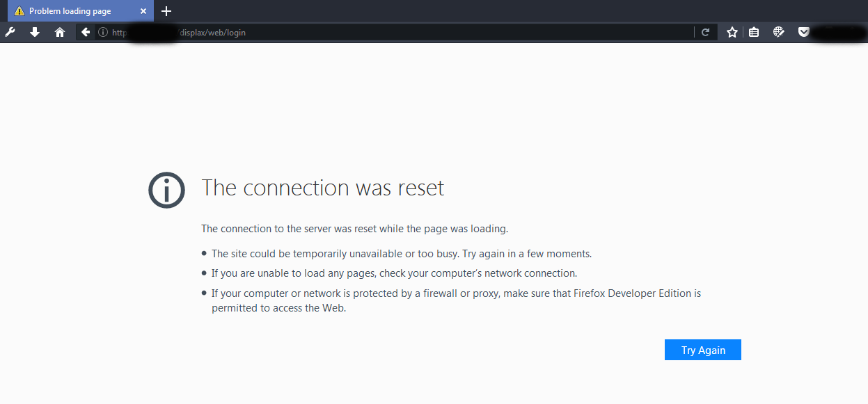View site info via the circled-i icon
This screenshot has height=404, width=868.
(x=102, y=32)
